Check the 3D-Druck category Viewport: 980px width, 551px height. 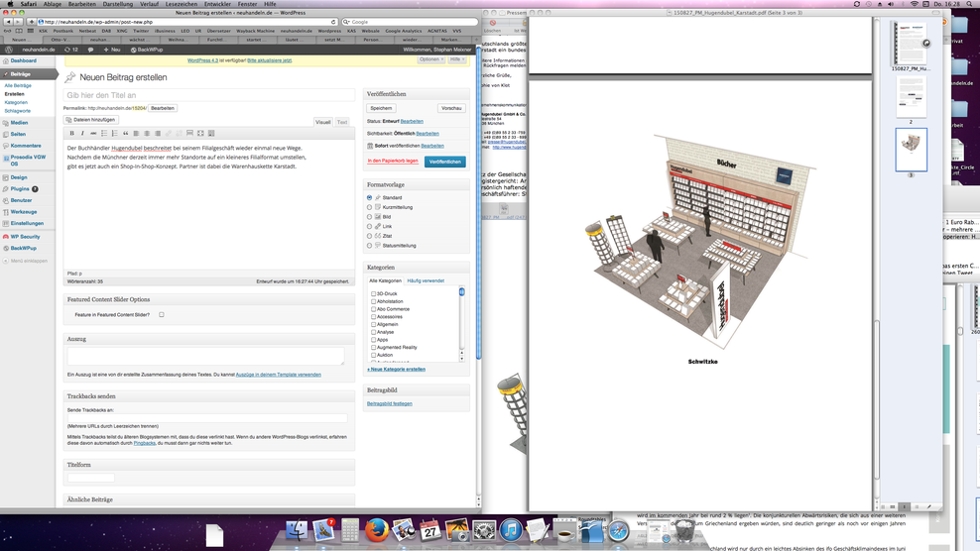point(373,293)
